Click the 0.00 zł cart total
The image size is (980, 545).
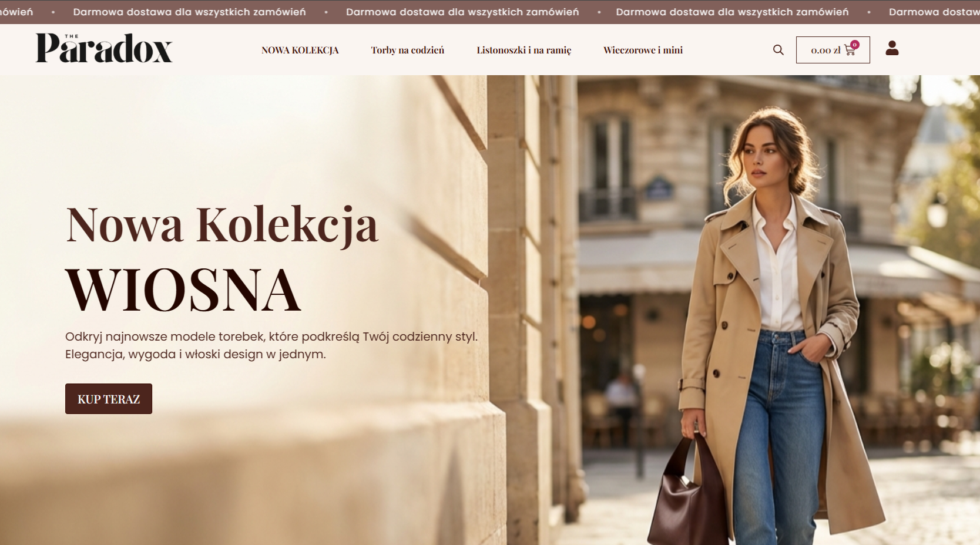click(x=825, y=51)
